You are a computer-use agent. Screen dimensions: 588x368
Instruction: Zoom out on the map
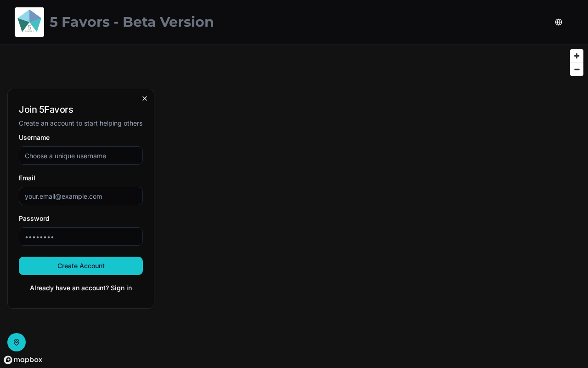coord(577,69)
